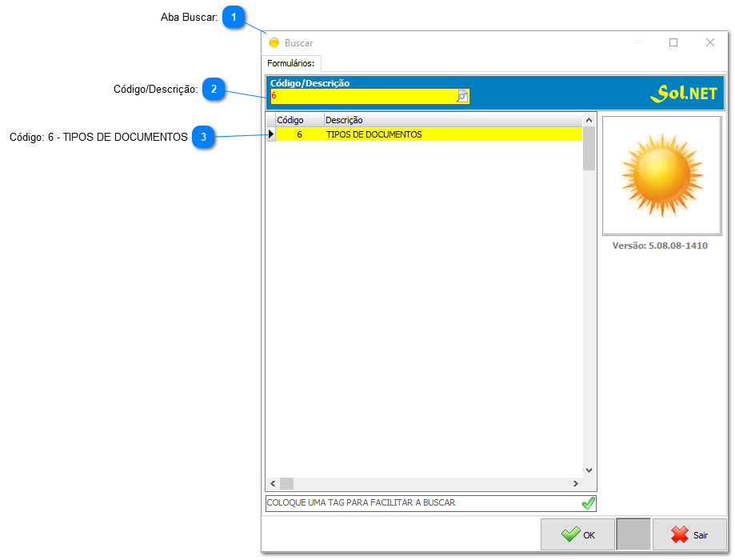
Task: Click the green check icon on the OK button
Action: pyautogui.click(x=569, y=534)
